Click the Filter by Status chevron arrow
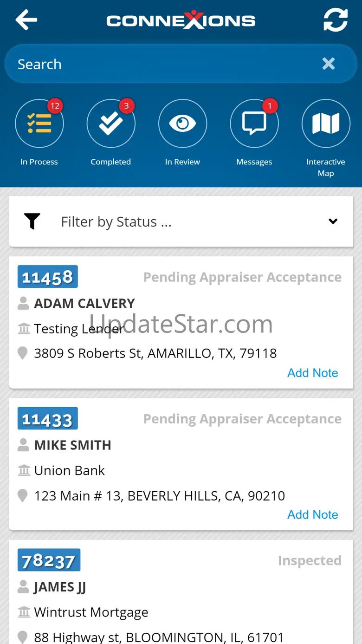The width and height of the screenshot is (362, 644). [x=333, y=221]
